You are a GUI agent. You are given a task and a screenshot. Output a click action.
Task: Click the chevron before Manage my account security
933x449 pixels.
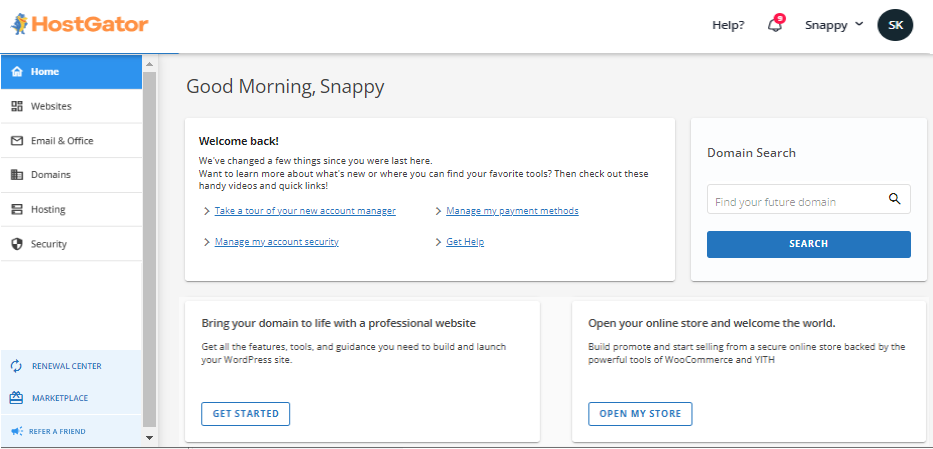click(x=206, y=242)
